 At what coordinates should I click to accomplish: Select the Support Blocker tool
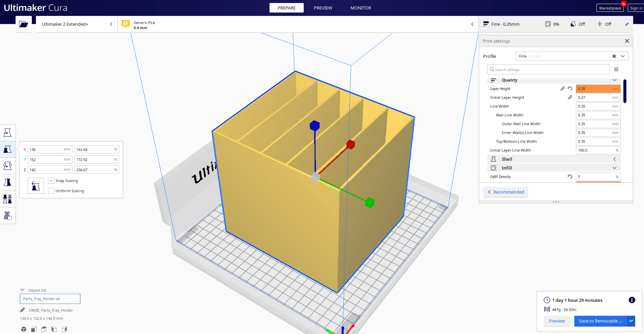(x=8, y=216)
